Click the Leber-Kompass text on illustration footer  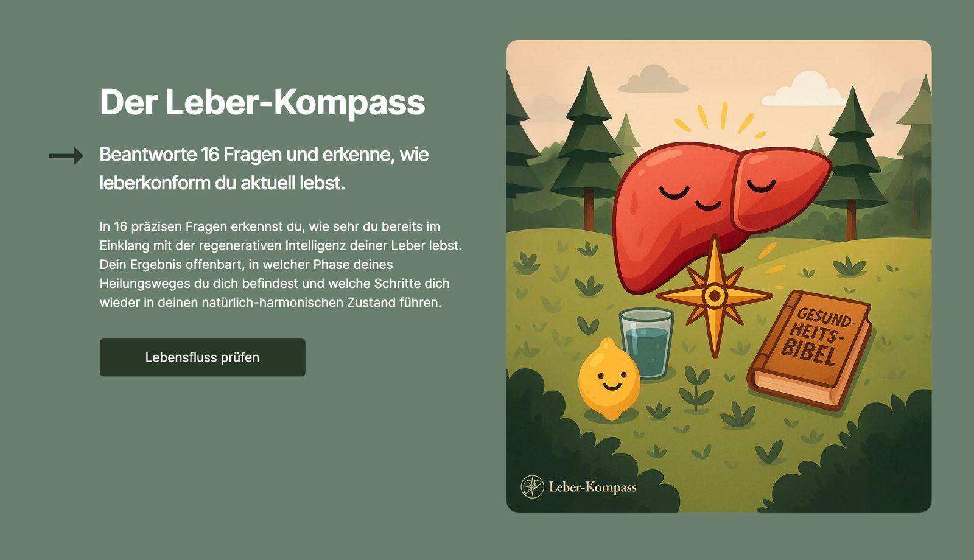[592, 487]
